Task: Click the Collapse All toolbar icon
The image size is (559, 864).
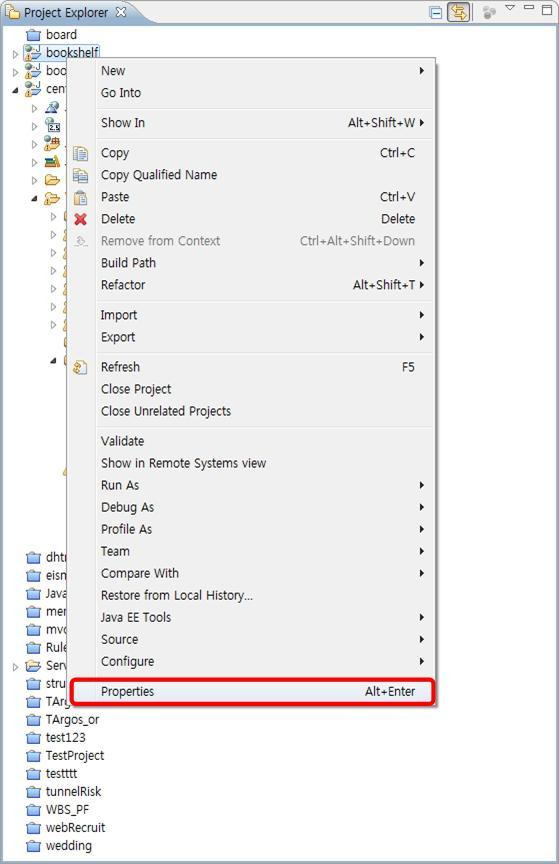Action: click(436, 13)
